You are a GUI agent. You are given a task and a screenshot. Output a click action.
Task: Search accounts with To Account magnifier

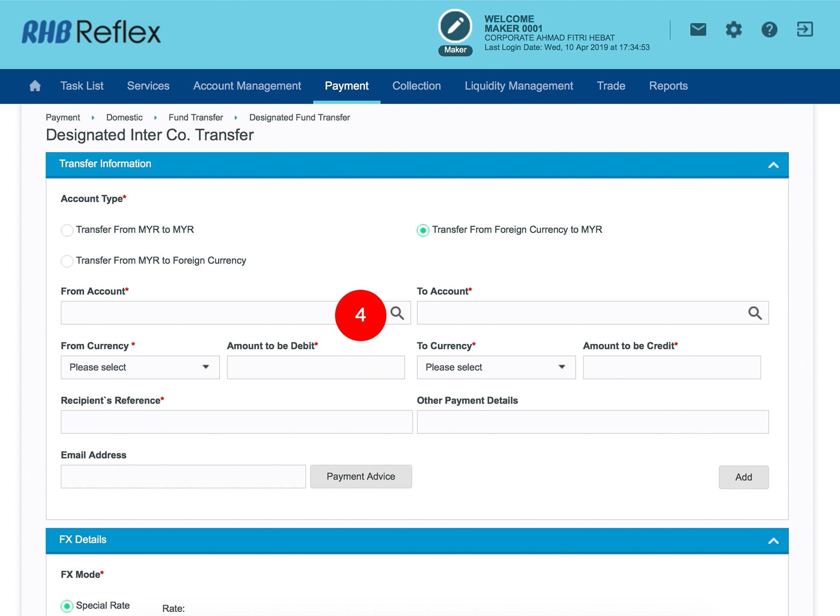click(x=755, y=313)
